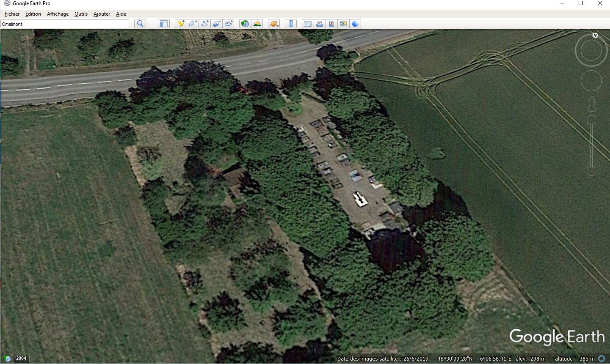The image size is (610, 364).
Task: Click the latitude 48°30'09.28"N readout
Action: pyautogui.click(x=455, y=359)
